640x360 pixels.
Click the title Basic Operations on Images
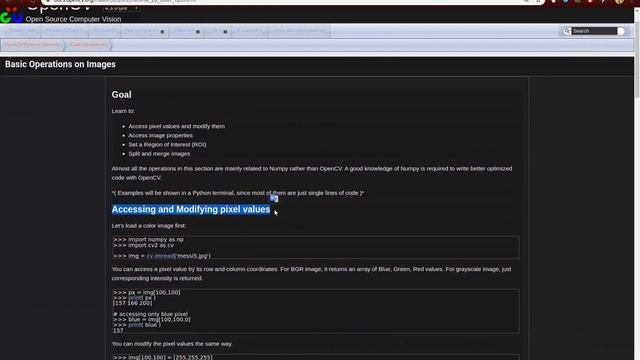[60, 64]
